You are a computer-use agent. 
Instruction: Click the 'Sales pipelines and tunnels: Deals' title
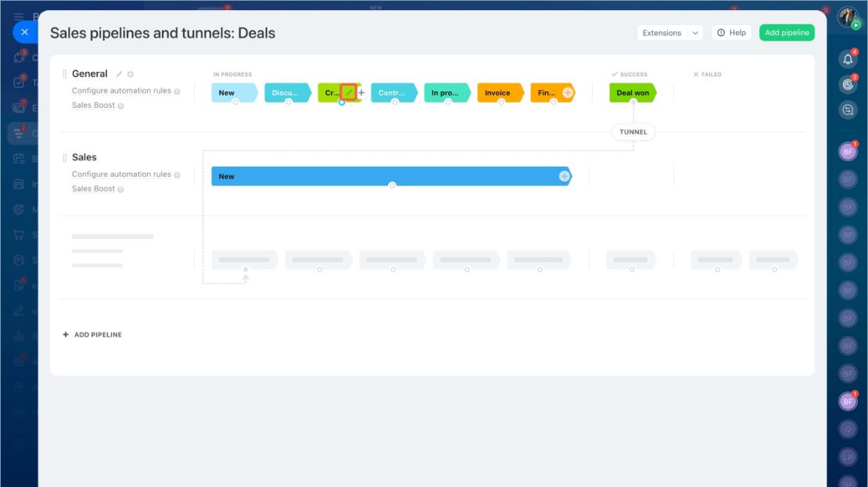[x=163, y=33]
